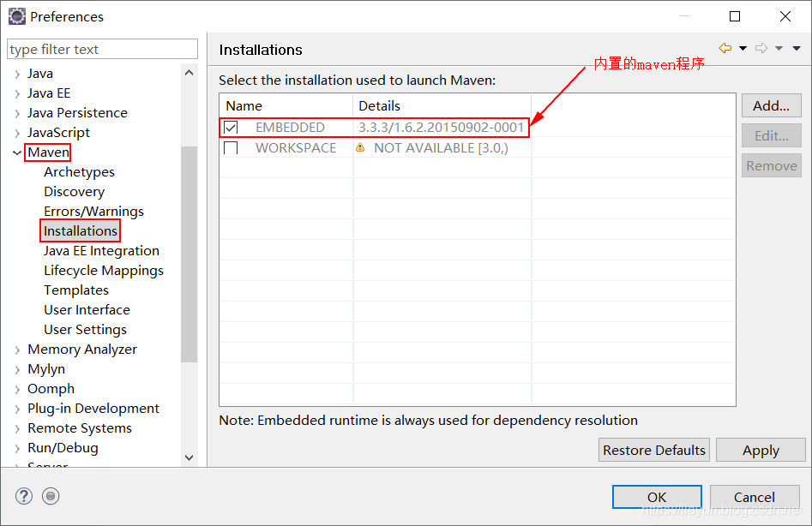Viewport: 812px width, 526px height.
Task: Expand the Remote Systems tree node
Action: pyautogui.click(x=17, y=428)
